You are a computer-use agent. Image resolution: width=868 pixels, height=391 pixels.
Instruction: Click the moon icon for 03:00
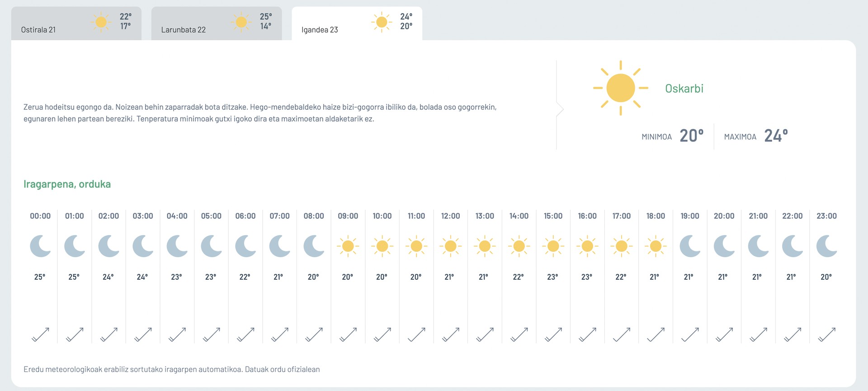pyautogui.click(x=143, y=246)
